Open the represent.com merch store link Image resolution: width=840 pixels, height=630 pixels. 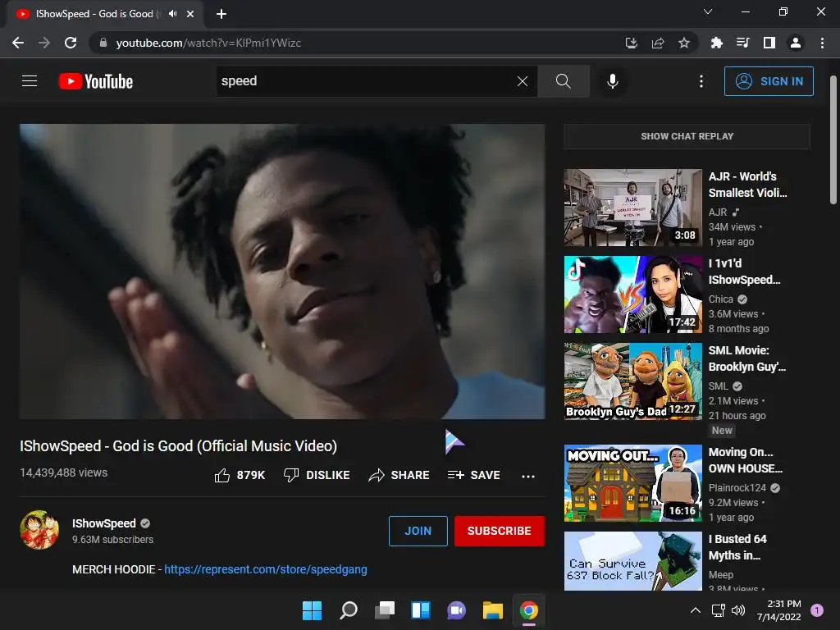(x=266, y=569)
